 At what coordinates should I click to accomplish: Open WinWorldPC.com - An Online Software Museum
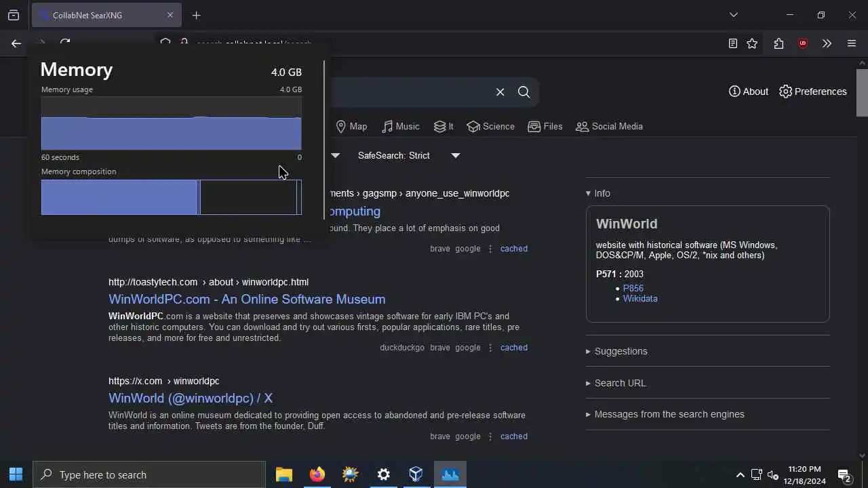click(x=247, y=299)
